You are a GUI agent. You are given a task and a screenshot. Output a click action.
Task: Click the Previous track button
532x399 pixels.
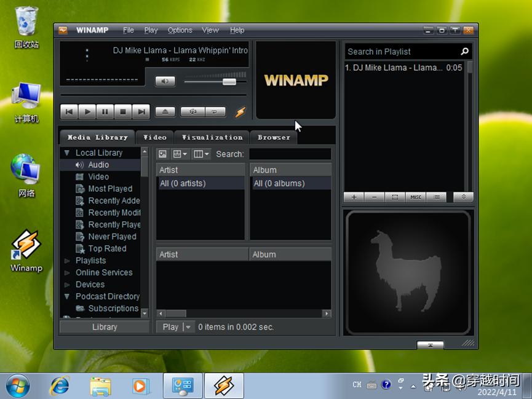tap(69, 112)
